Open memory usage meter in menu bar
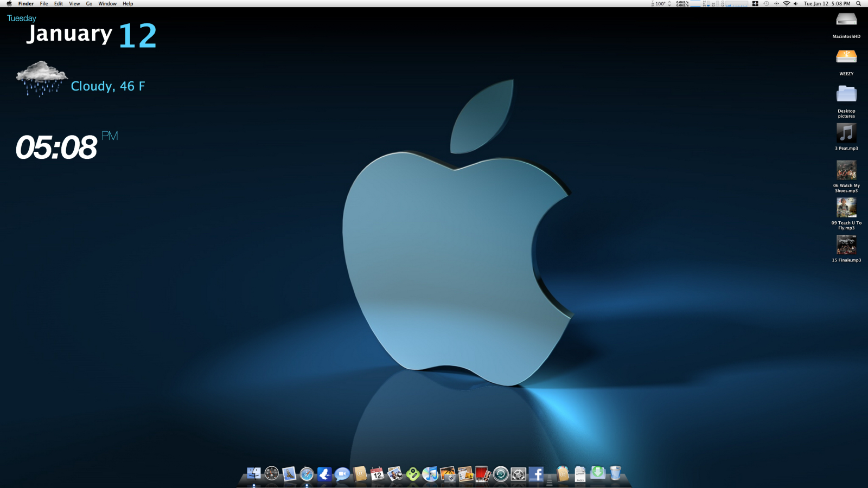The image size is (868, 488). pos(707,3)
